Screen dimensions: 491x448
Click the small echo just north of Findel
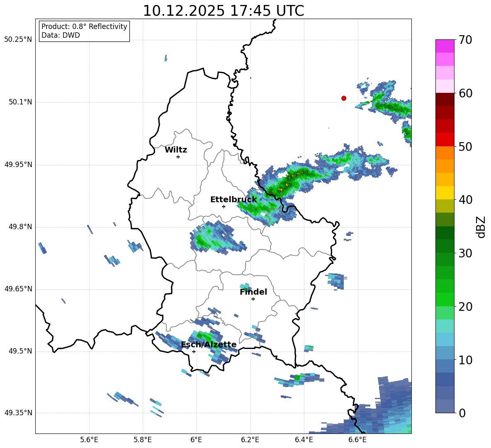(245, 286)
